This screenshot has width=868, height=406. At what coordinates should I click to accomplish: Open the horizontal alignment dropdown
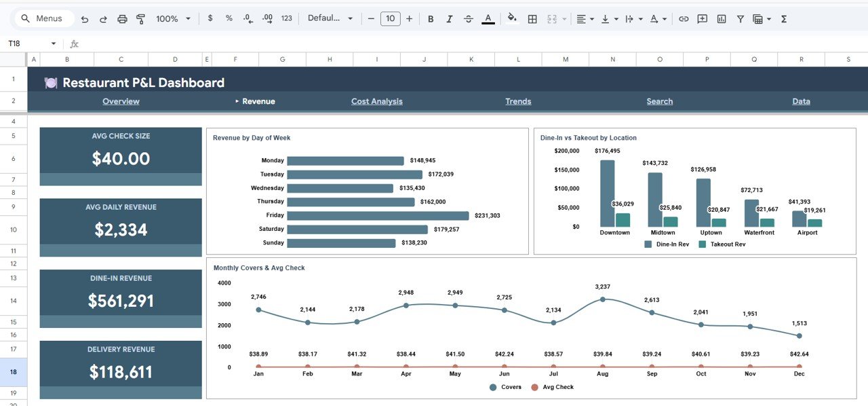pyautogui.click(x=585, y=18)
